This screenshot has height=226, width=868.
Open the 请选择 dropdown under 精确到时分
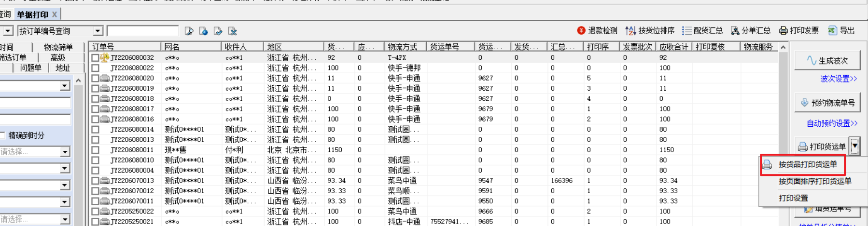coord(65,152)
